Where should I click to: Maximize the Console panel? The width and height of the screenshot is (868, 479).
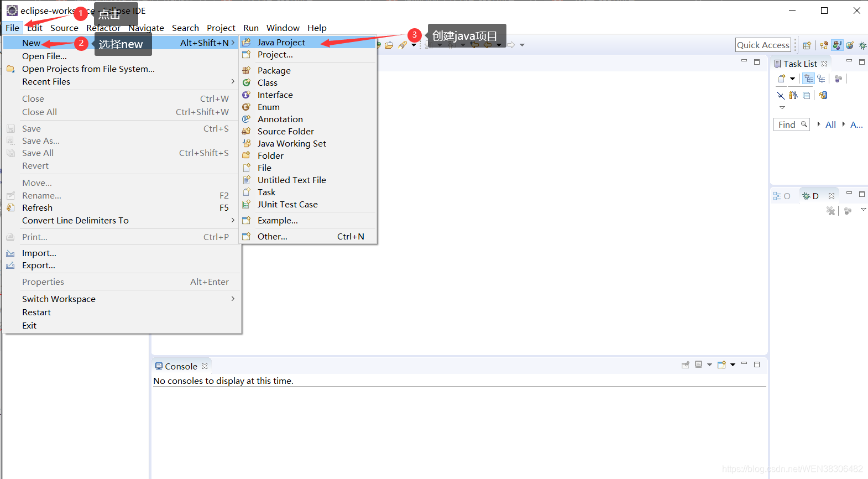pos(757,364)
